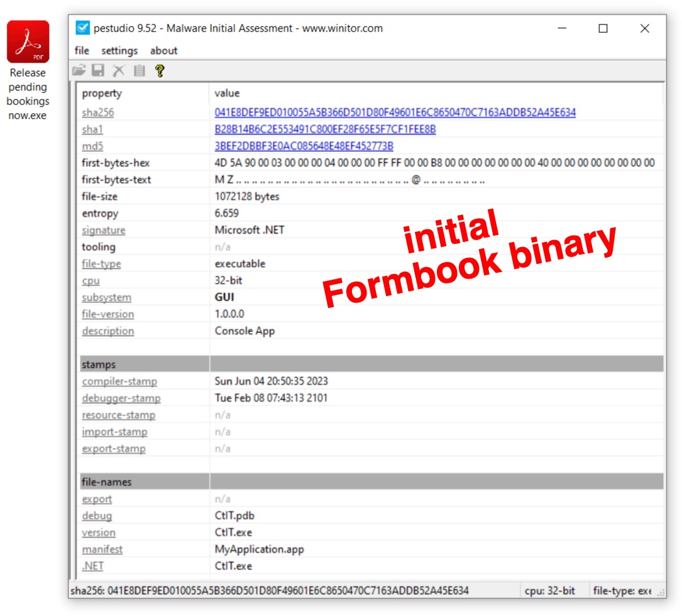Click the 'value' column header
This screenshot has height=616, width=682.
point(227,93)
